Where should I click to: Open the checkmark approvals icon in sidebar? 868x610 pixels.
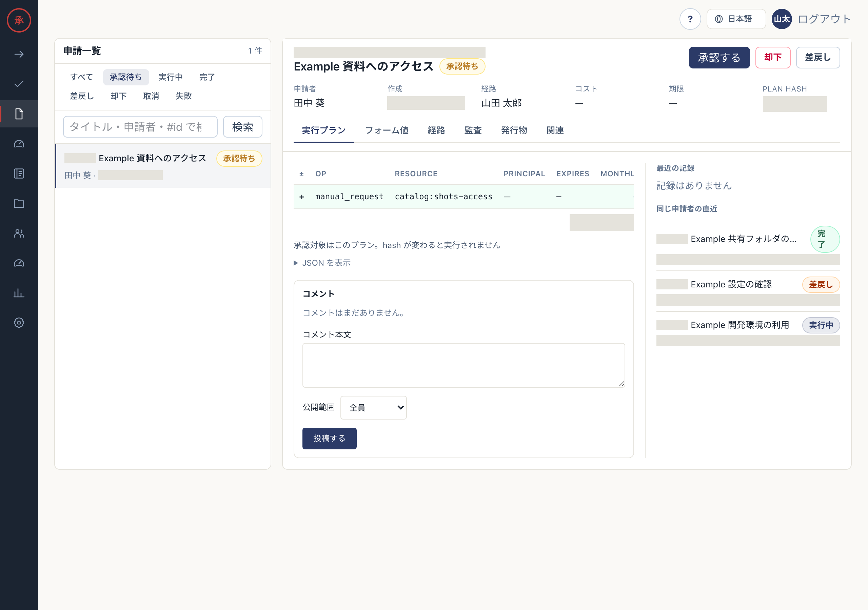point(19,84)
